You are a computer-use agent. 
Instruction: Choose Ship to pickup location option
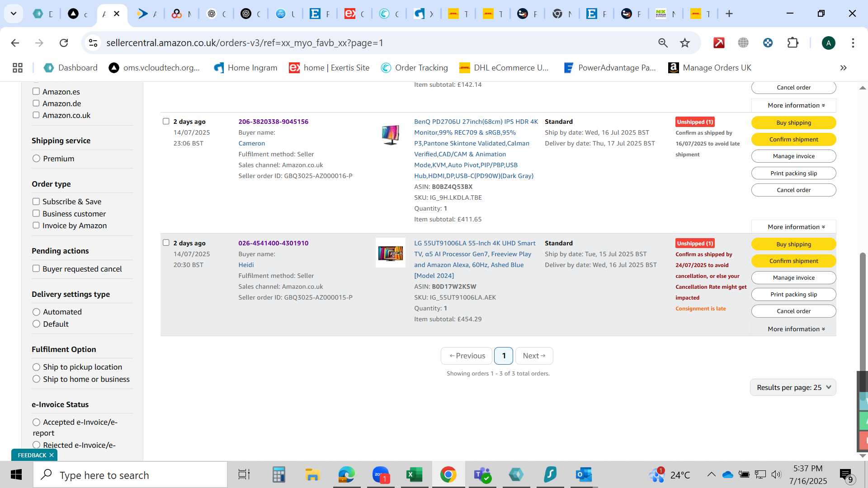[36, 367]
